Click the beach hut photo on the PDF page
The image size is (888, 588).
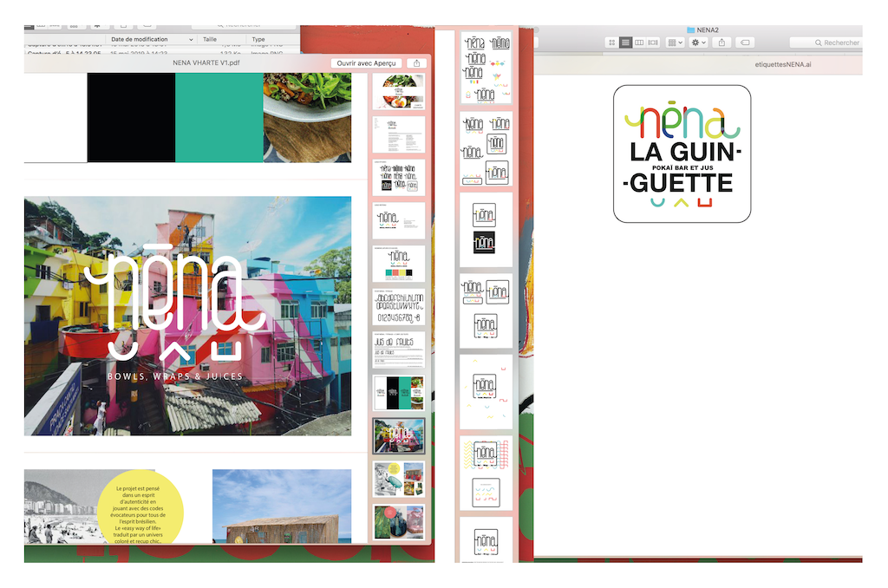[282, 506]
